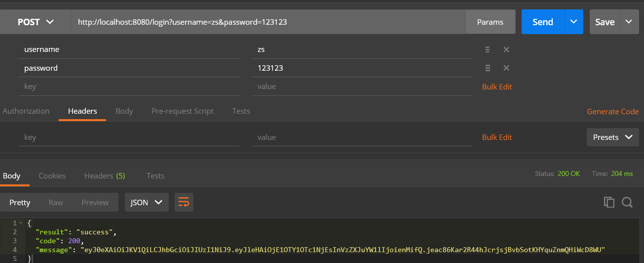Screen dimensions: 644x263
Task: Toggle the Params button
Action: click(490, 22)
